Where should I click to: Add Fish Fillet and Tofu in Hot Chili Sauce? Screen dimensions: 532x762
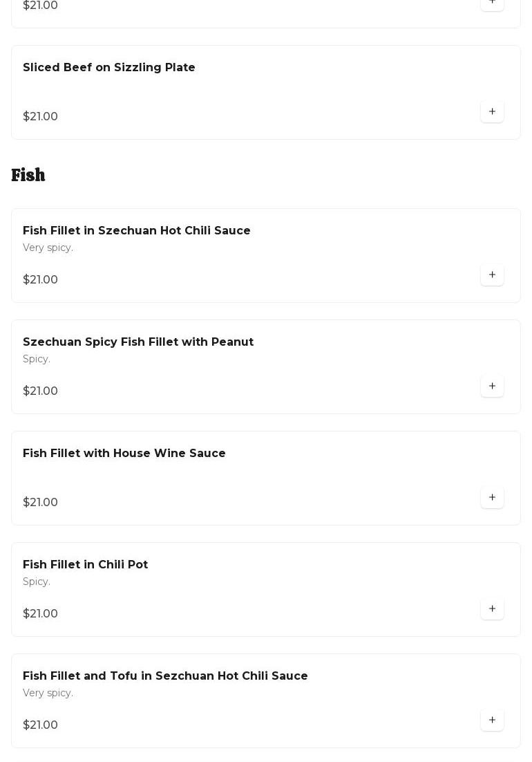coord(492,720)
